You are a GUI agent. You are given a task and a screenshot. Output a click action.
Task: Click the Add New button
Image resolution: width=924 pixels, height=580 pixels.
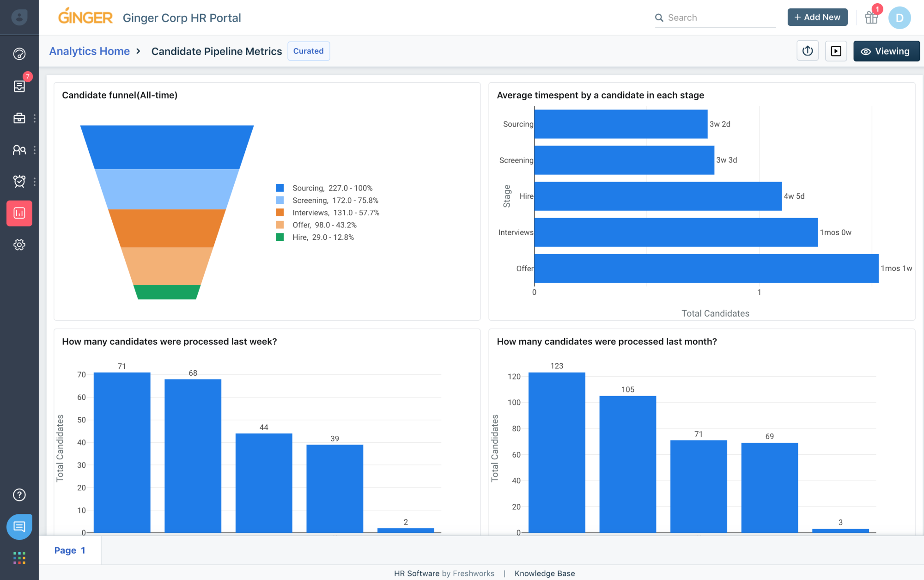[x=817, y=17]
